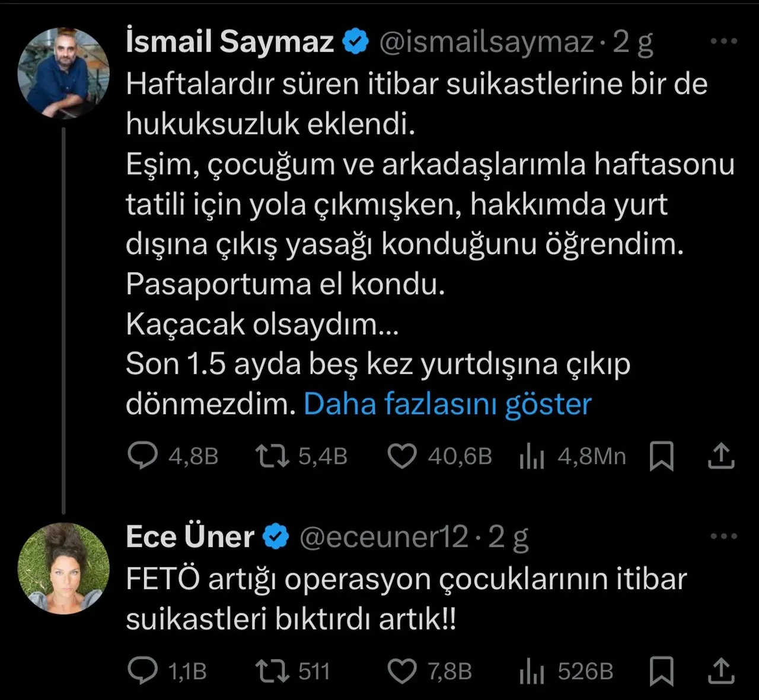Expand tweet with Daha fazlasını göster

[x=447, y=404]
